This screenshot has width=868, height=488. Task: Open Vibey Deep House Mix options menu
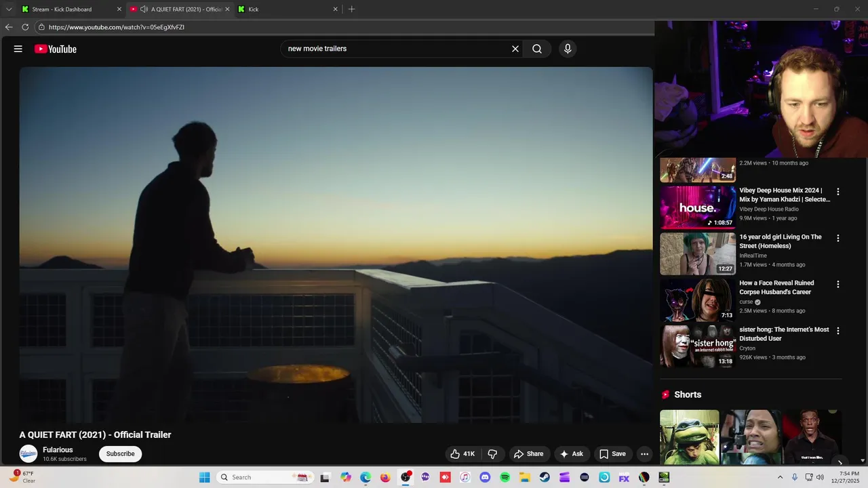pyautogui.click(x=838, y=192)
